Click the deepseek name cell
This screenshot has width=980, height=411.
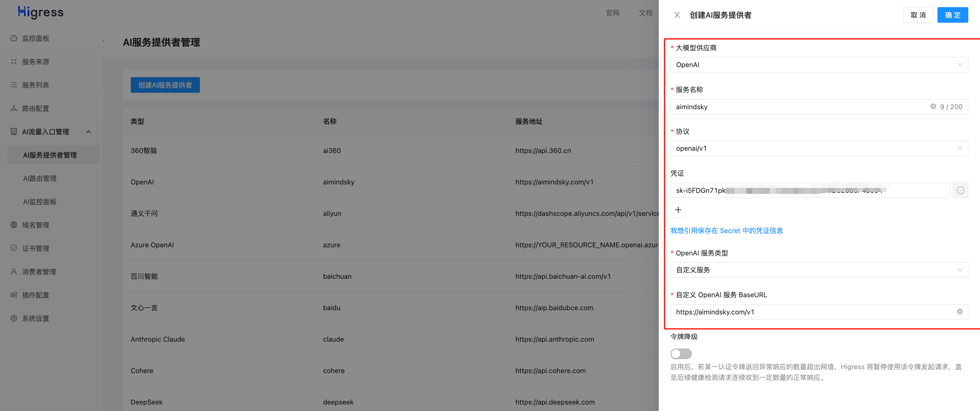tap(338, 402)
